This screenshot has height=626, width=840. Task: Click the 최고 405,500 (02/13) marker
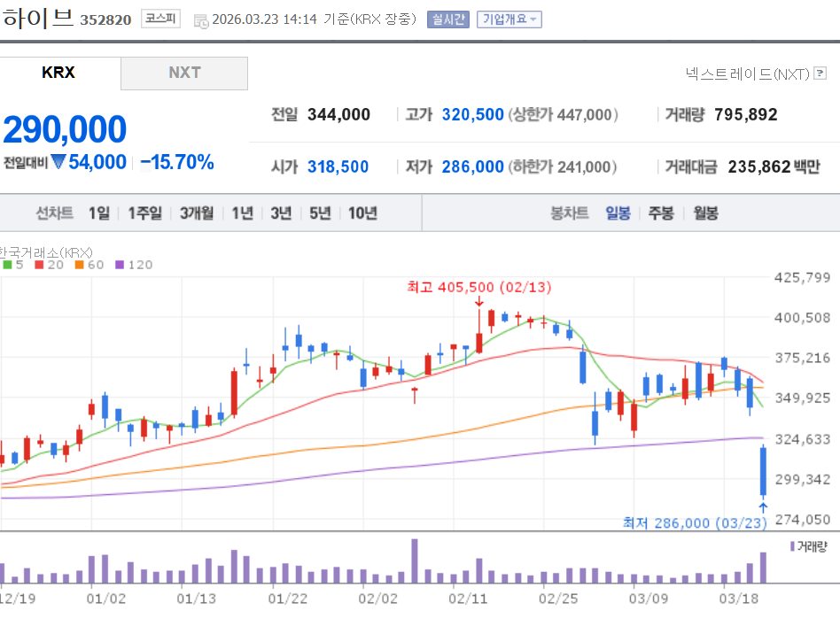(479, 288)
